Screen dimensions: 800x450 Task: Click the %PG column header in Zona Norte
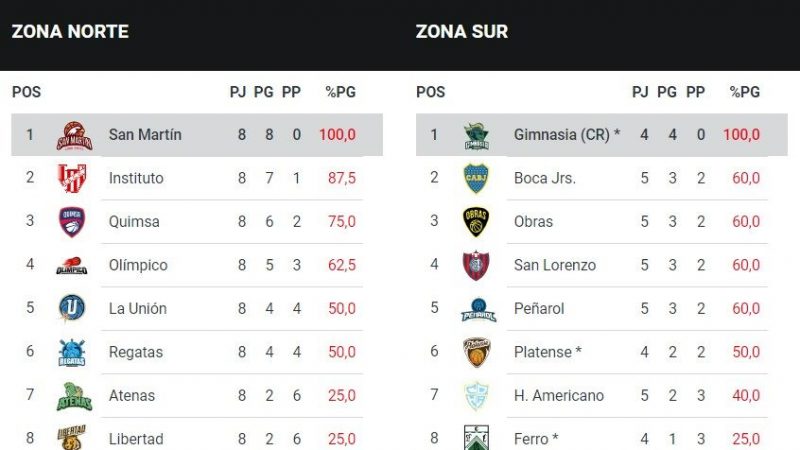click(341, 92)
